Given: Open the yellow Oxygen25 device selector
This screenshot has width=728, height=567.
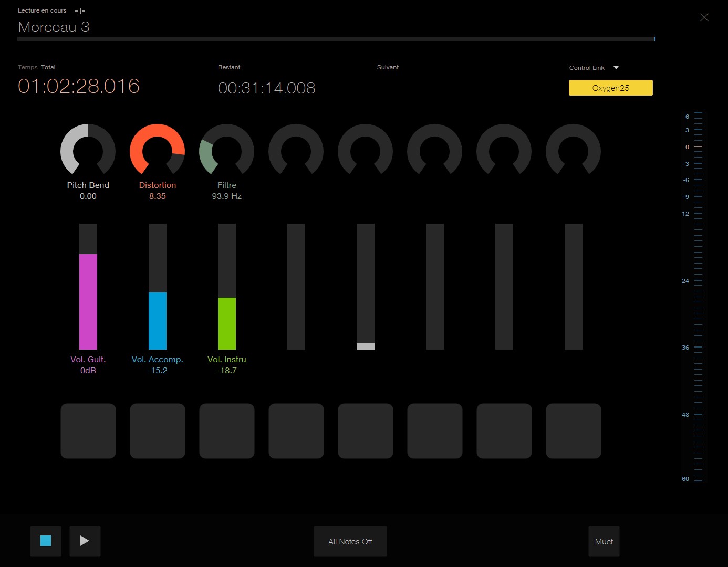Looking at the screenshot, I should (610, 88).
